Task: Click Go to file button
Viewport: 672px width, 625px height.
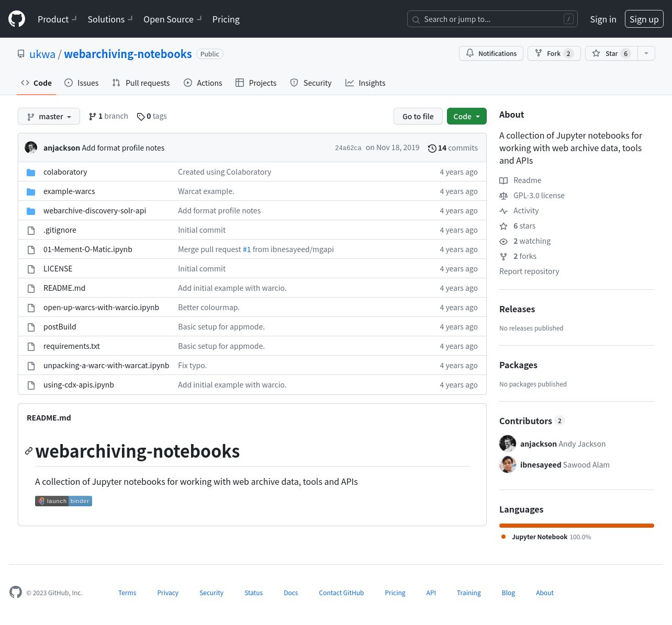Action: (418, 116)
